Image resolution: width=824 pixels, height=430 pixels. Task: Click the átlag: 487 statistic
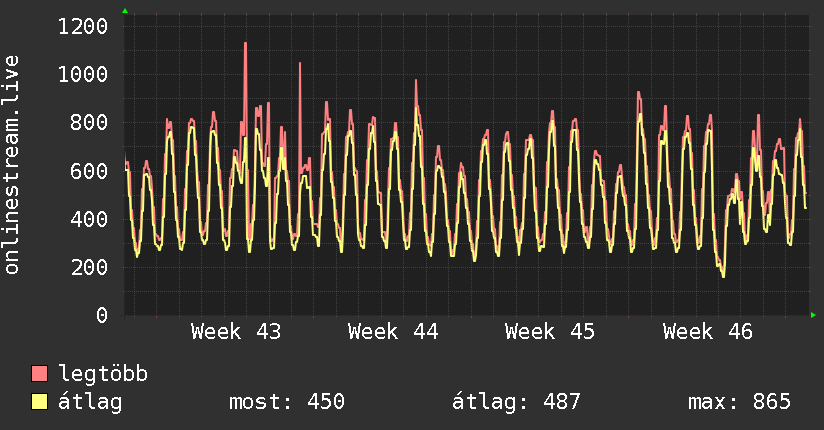tap(516, 402)
